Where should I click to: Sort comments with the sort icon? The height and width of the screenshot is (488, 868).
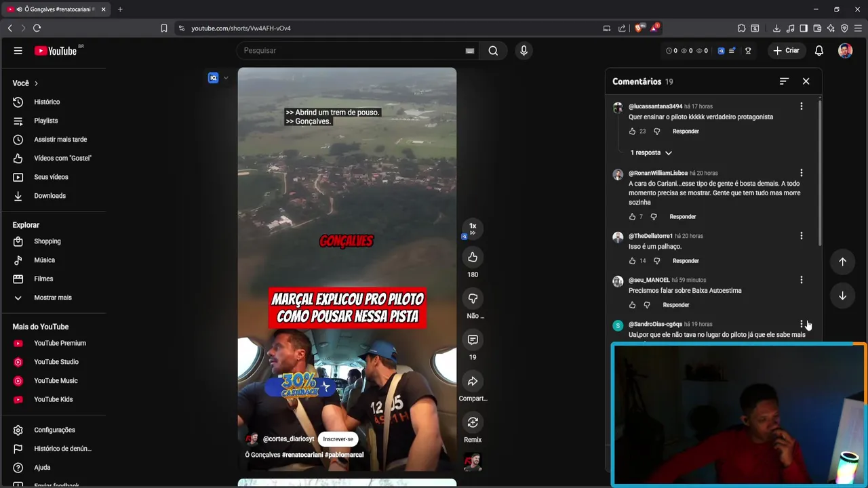point(784,81)
